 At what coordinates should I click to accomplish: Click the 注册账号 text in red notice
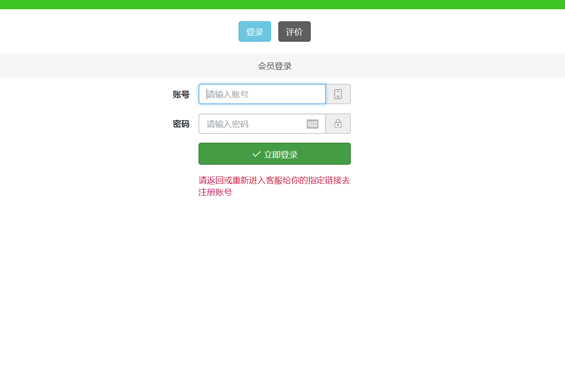click(x=215, y=192)
